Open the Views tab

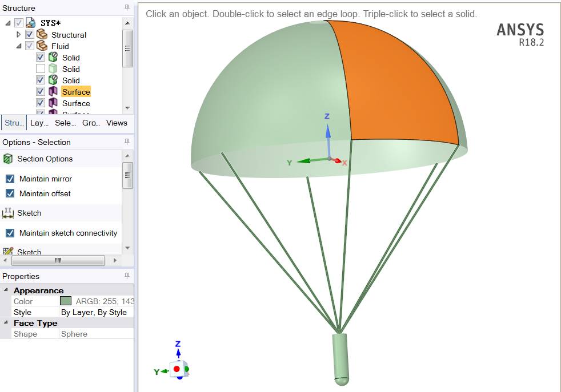(117, 123)
